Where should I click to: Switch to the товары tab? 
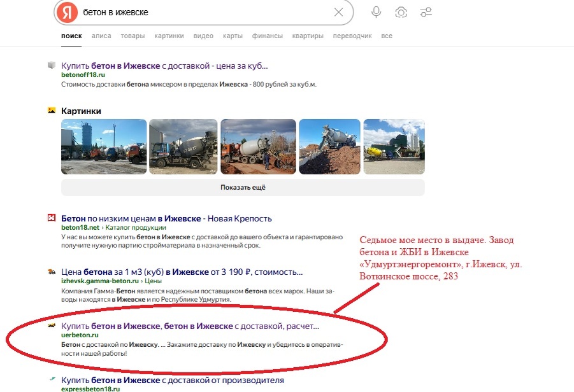133,36
